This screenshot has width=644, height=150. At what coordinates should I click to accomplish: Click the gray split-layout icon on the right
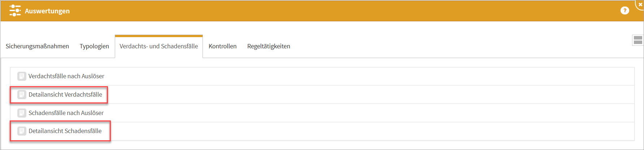tap(638, 40)
